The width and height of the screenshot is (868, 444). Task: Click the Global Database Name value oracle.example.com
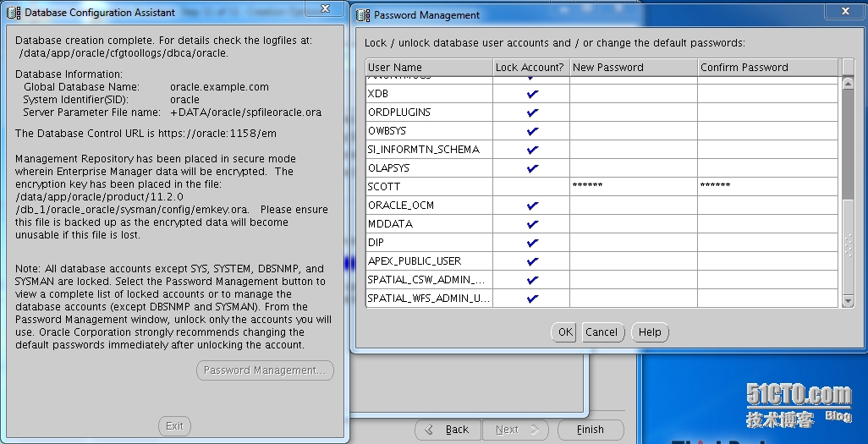(x=219, y=87)
